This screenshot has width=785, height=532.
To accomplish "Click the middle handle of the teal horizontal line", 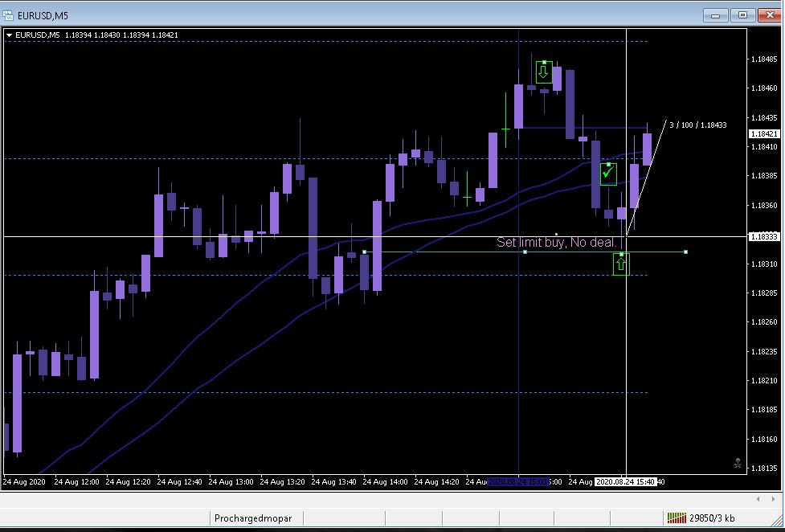I will pos(525,252).
